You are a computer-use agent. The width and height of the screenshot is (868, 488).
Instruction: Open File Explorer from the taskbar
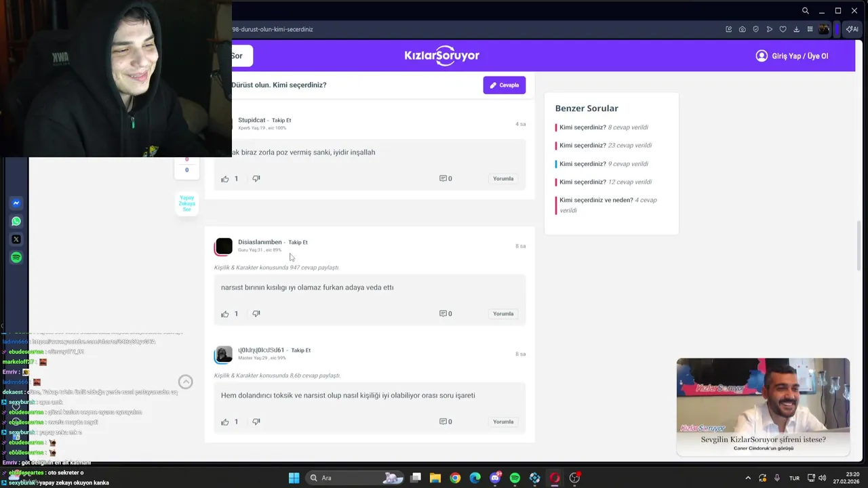click(435, 478)
